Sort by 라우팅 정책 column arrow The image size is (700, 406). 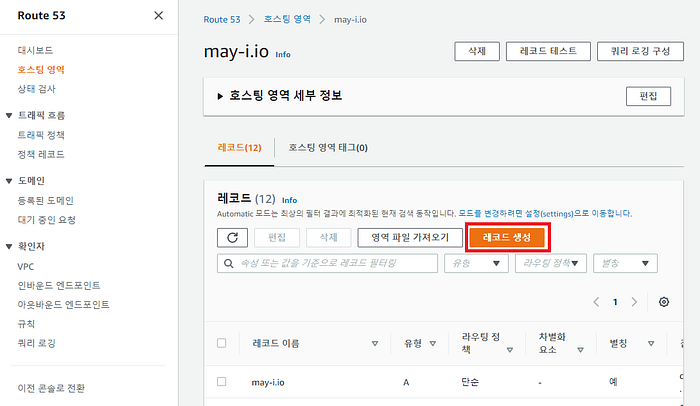coord(510,350)
